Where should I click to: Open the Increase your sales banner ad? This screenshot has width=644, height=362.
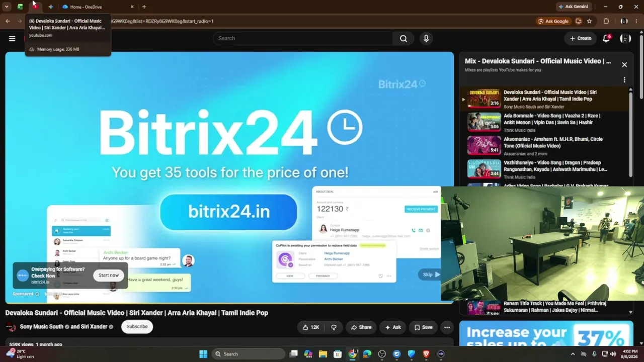click(546, 334)
